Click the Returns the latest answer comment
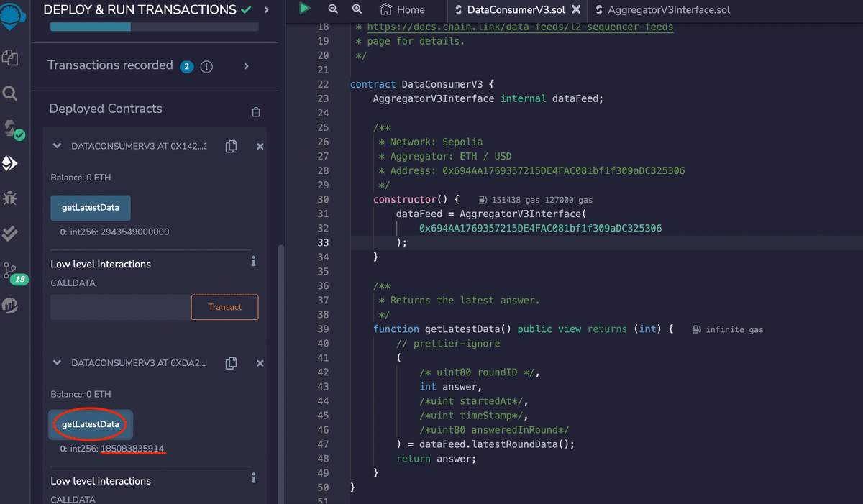Viewport: 863px width, 504px height. point(460,300)
